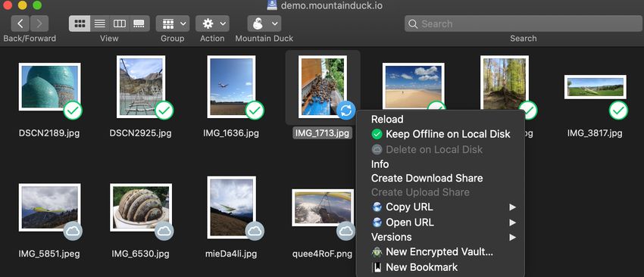Switch to gallery view
The height and width of the screenshot is (277, 644).
(x=139, y=23)
